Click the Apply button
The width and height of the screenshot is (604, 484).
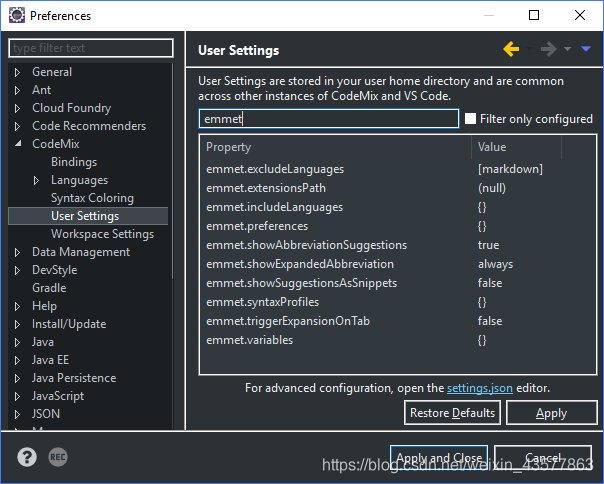coord(552,413)
